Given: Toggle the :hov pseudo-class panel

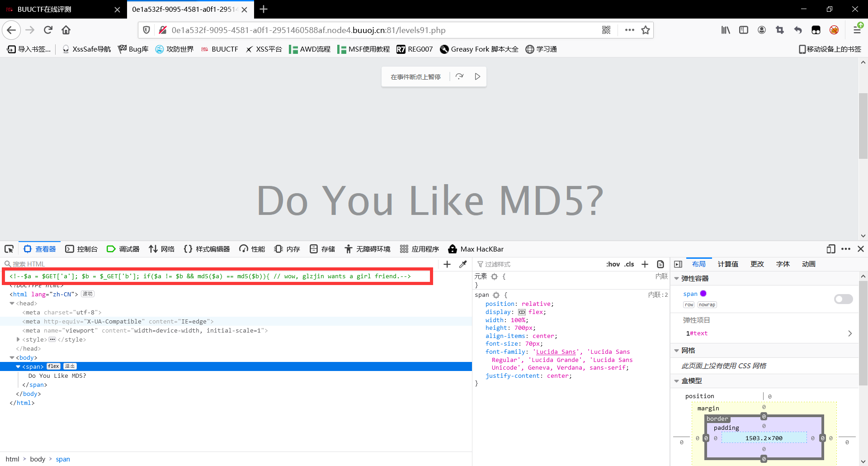Looking at the screenshot, I should (x=613, y=264).
